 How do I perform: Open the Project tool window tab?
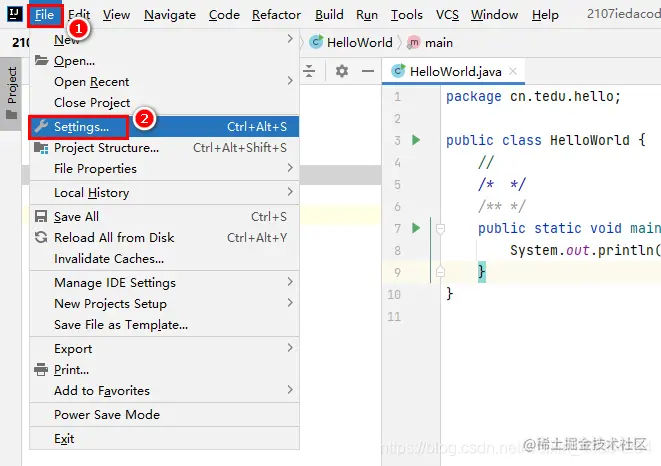pyautogui.click(x=11, y=93)
